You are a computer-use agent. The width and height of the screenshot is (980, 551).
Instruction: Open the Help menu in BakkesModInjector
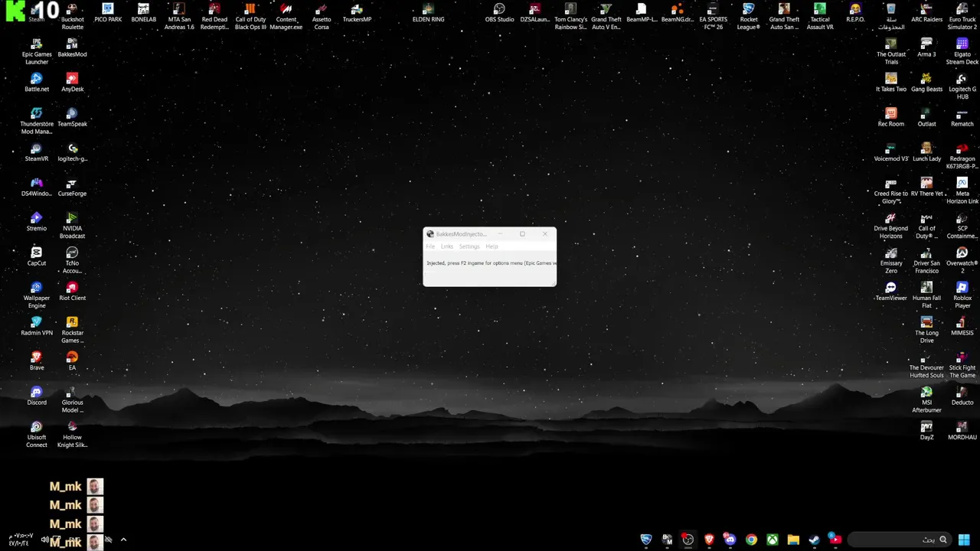click(x=492, y=246)
